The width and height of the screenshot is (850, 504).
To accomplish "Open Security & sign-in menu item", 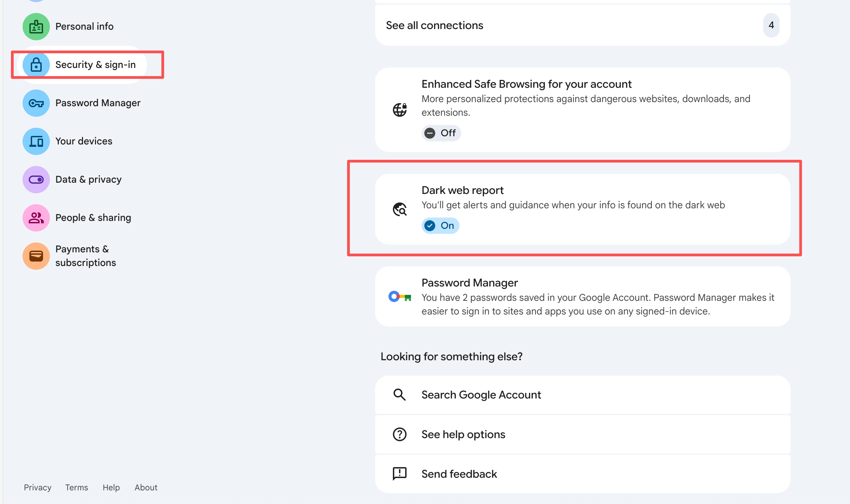I will click(95, 65).
